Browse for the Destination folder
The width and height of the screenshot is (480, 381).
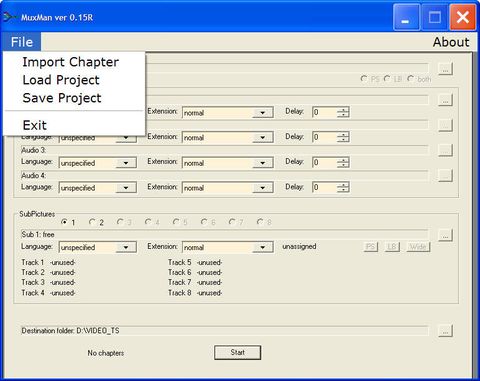[445, 331]
